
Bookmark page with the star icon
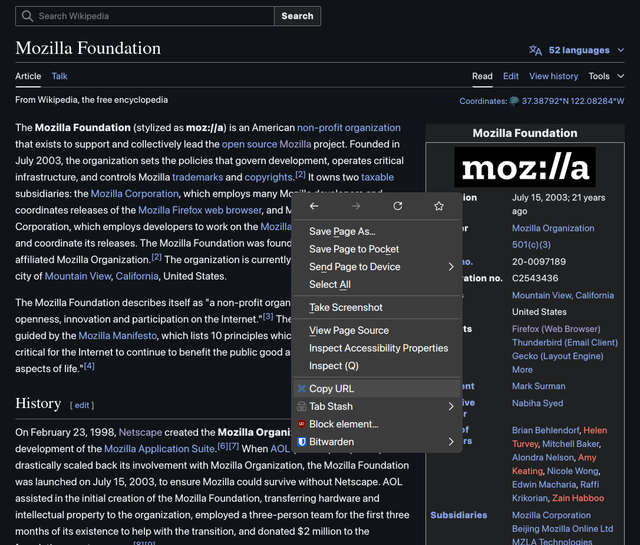(x=439, y=206)
